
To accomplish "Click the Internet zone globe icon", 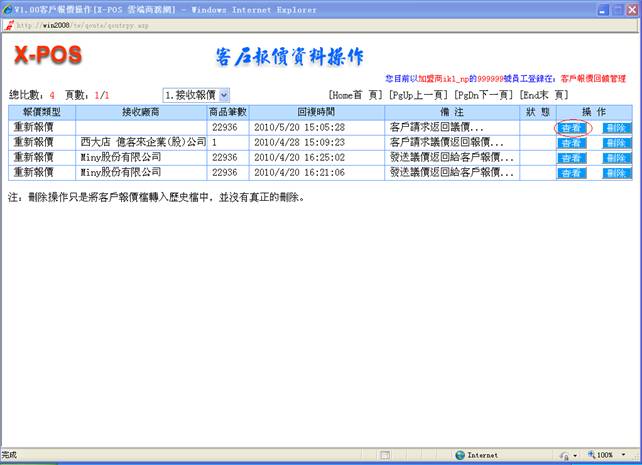I will (458, 454).
